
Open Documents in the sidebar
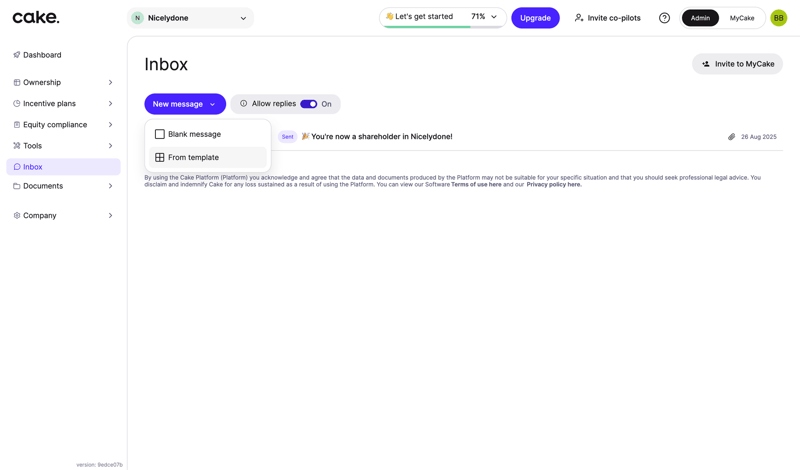pos(43,186)
